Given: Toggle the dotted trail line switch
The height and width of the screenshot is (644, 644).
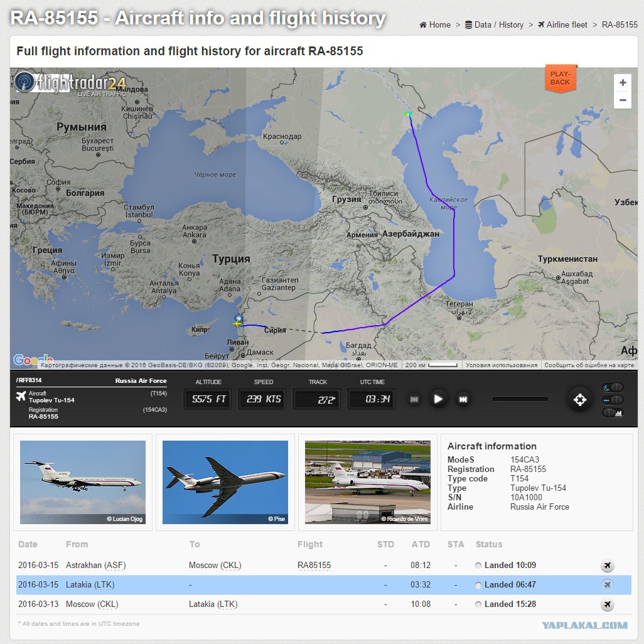Looking at the screenshot, I should pyautogui.click(x=613, y=400).
